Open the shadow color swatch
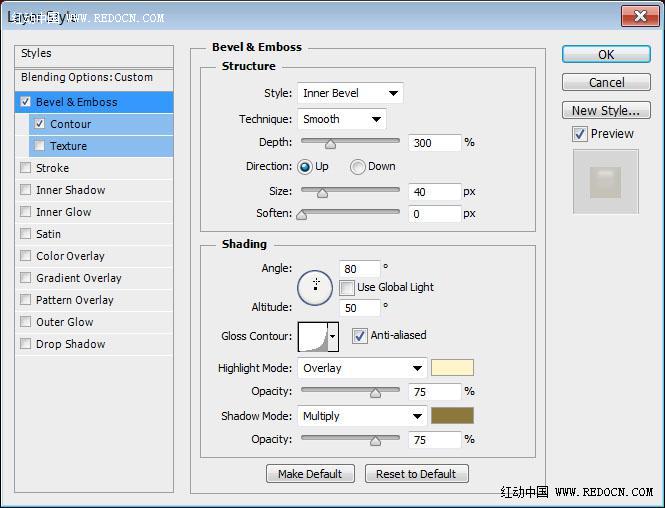This screenshot has height=508, width=665. pyautogui.click(x=452, y=416)
